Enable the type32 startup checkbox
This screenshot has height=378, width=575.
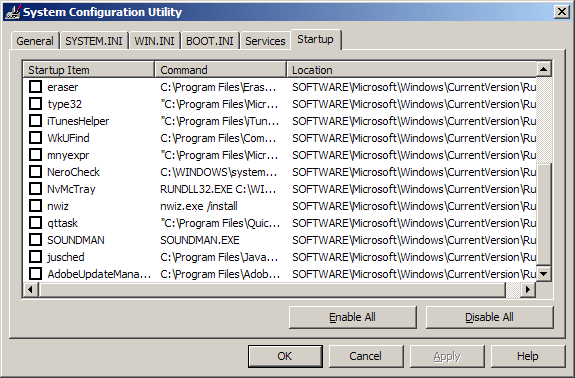pos(36,104)
